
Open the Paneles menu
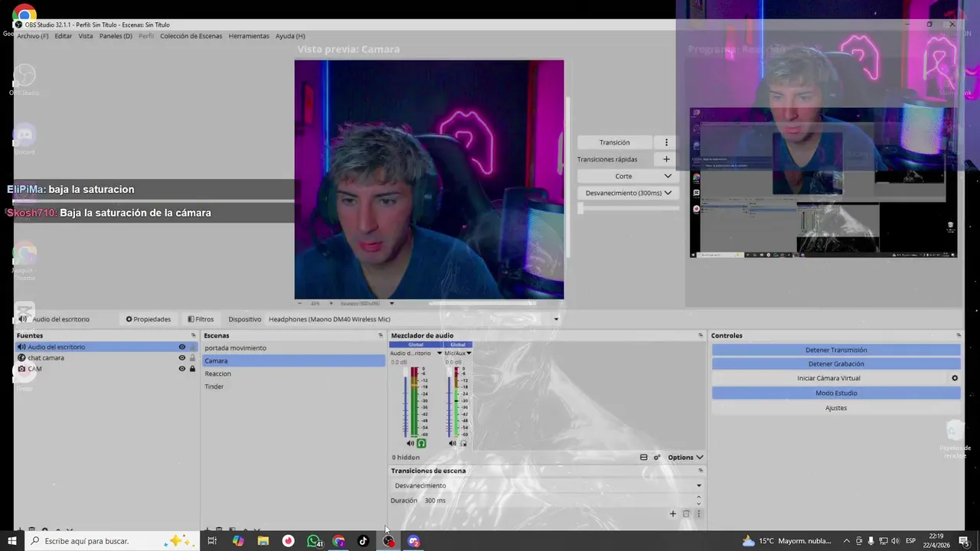pos(116,36)
